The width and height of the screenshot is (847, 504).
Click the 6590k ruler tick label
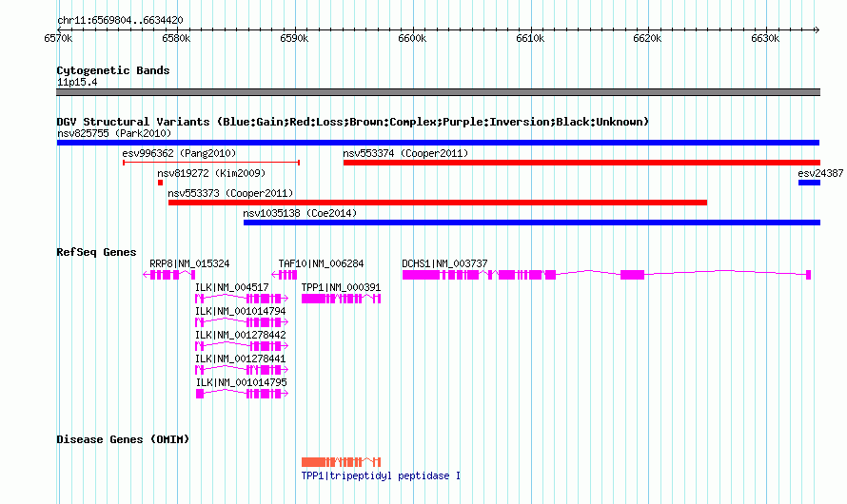coord(294,38)
